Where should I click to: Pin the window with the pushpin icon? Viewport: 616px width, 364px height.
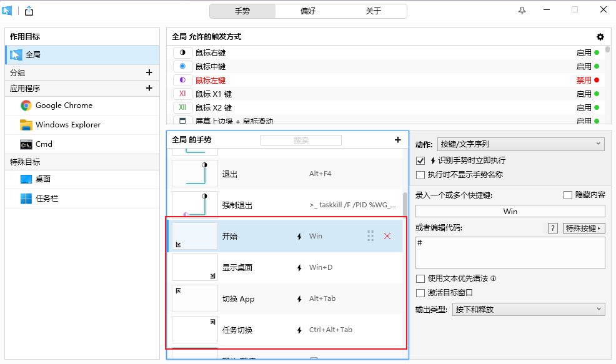(x=522, y=11)
